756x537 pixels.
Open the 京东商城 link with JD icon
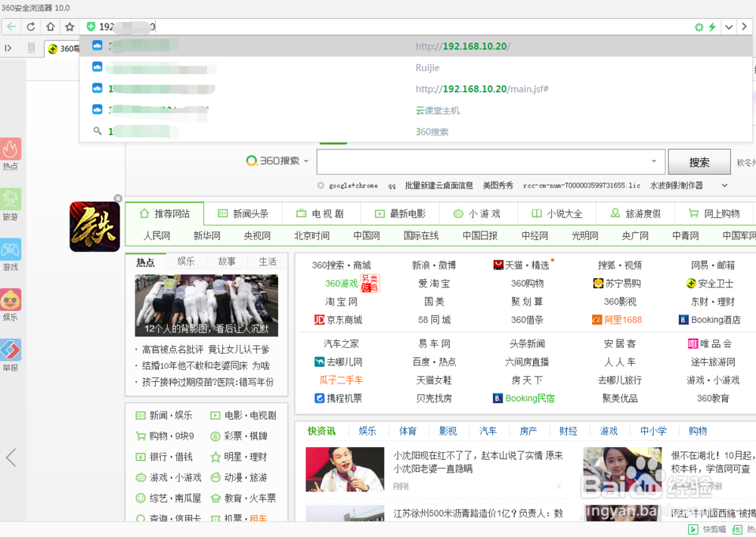pos(338,320)
